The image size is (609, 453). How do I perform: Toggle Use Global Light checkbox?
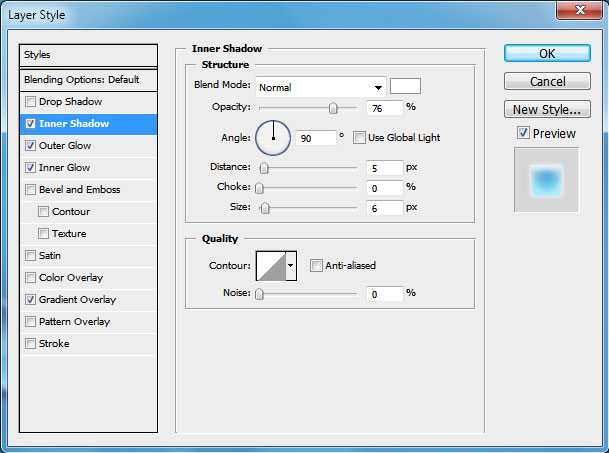coord(360,138)
